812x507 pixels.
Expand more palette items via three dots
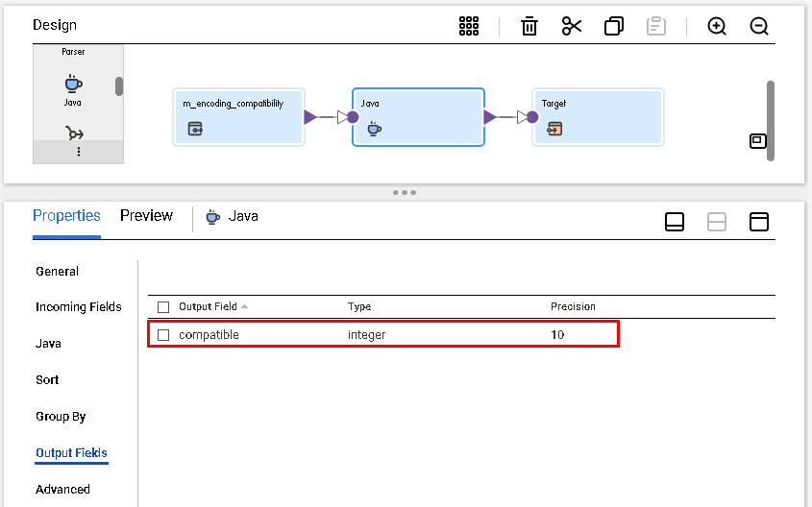coord(79,152)
